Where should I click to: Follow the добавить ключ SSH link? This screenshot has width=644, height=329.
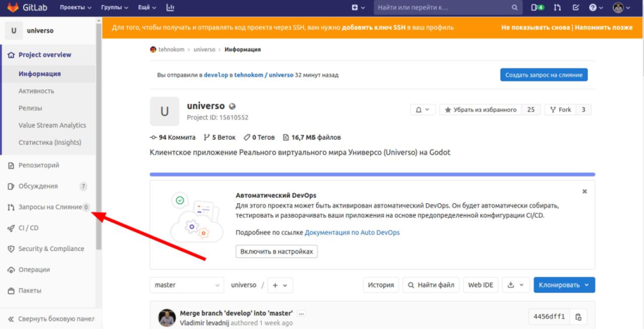373,27
